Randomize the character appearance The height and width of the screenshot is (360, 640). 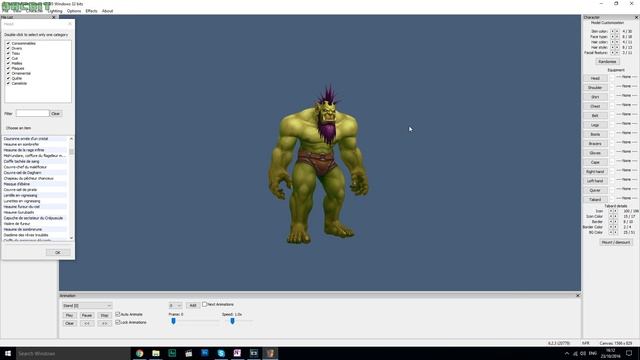[x=607, y=62]
